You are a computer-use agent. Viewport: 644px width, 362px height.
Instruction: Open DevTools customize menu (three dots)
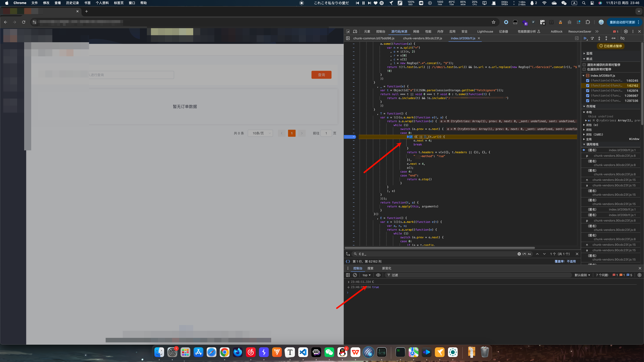tap(633, 31)
